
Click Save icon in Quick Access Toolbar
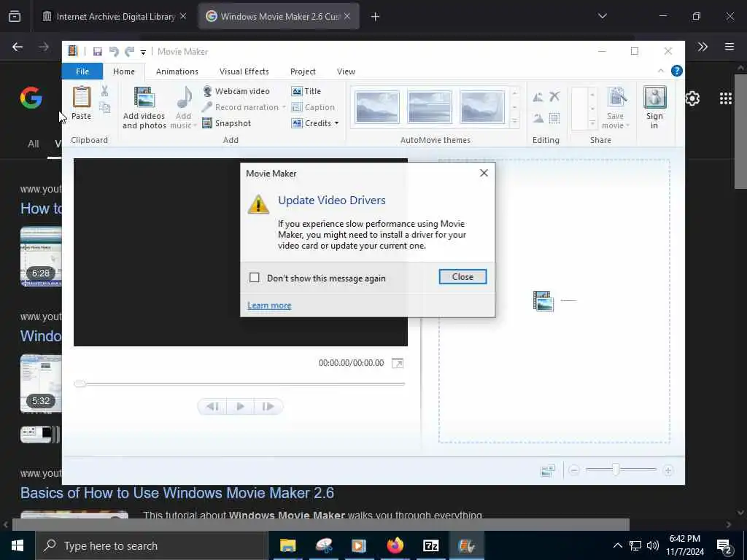[98, 52]
